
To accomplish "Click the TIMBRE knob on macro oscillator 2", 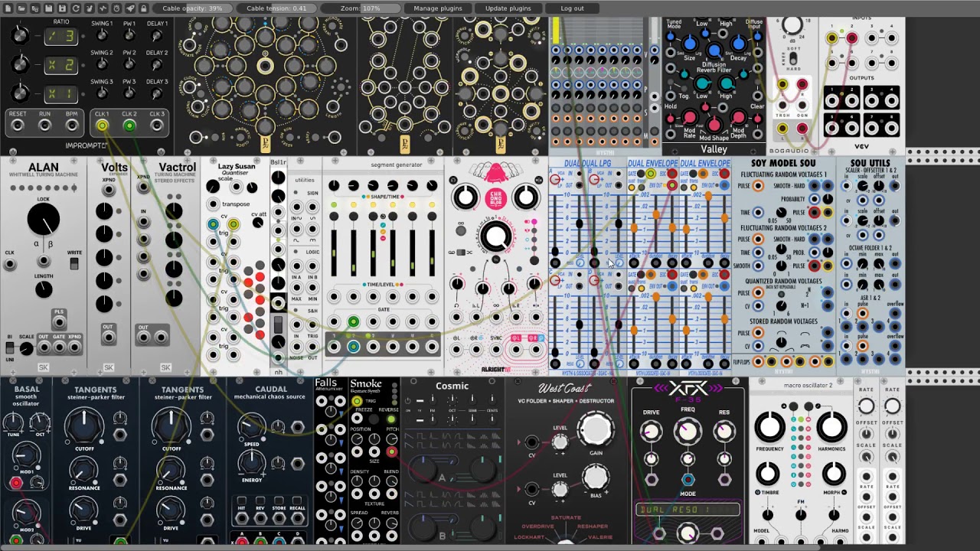I will [768, 474].
